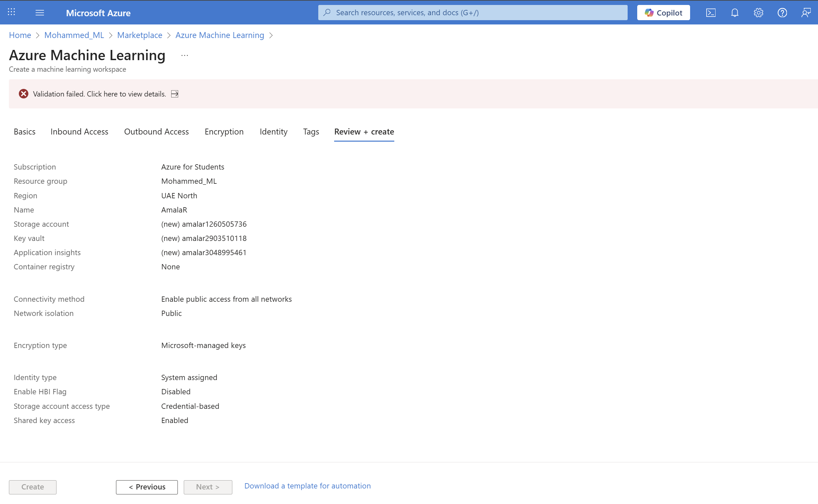818x504 pixels.
Task: Click the Azure Machine Learning page heading
Action: (x=87, y=55)
